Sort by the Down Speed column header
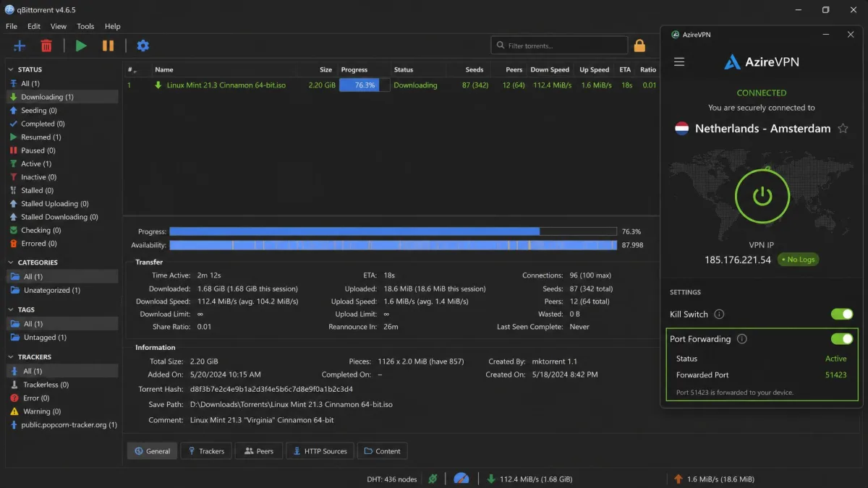Screen dimensions: 868x488 (550, 70)
